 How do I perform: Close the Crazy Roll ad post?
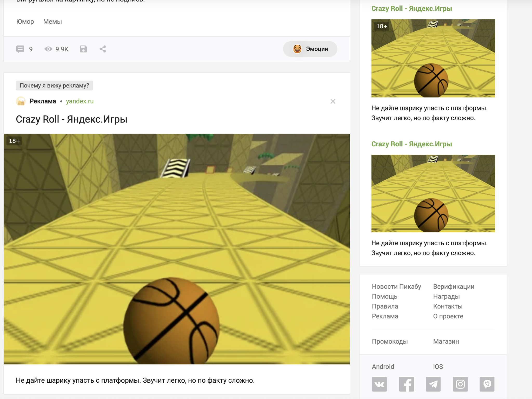click(333, 101)
